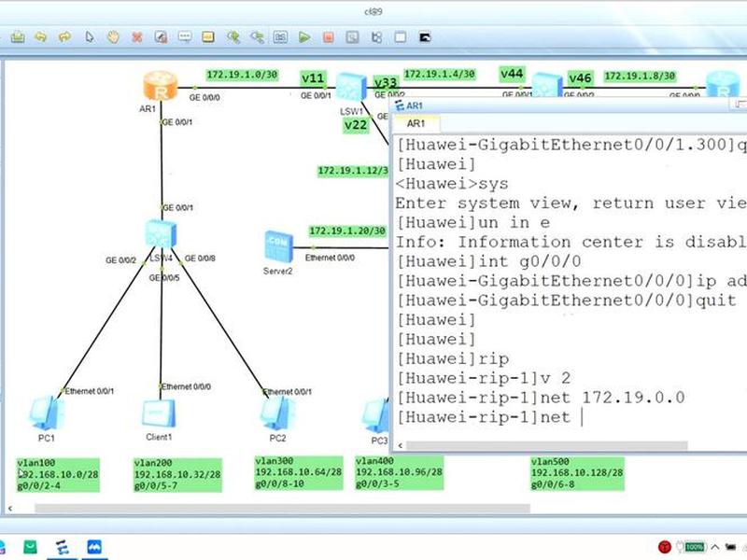Select the LSW4 switch icon

tap(161, 234)
